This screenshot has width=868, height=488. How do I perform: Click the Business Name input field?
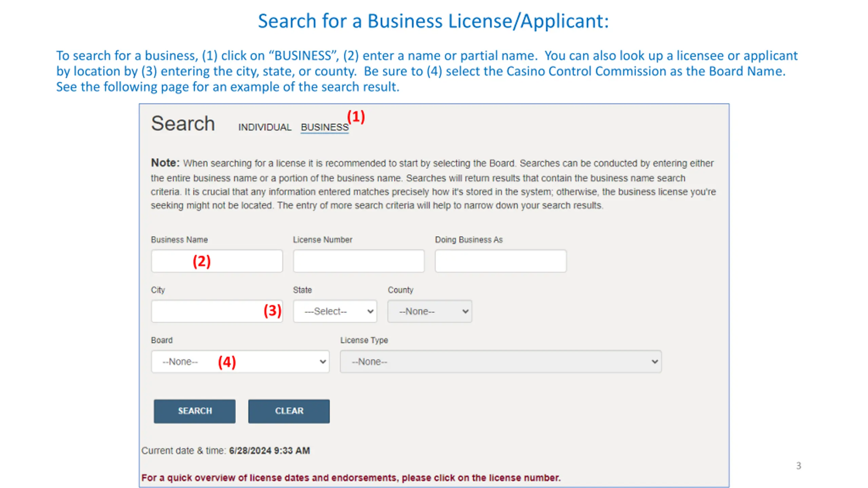[x=217, y=261]
